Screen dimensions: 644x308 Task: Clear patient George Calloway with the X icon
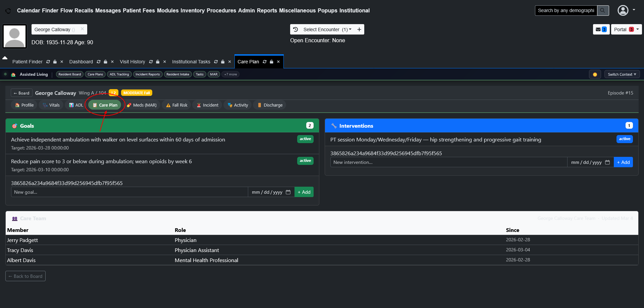click(82, 29)
